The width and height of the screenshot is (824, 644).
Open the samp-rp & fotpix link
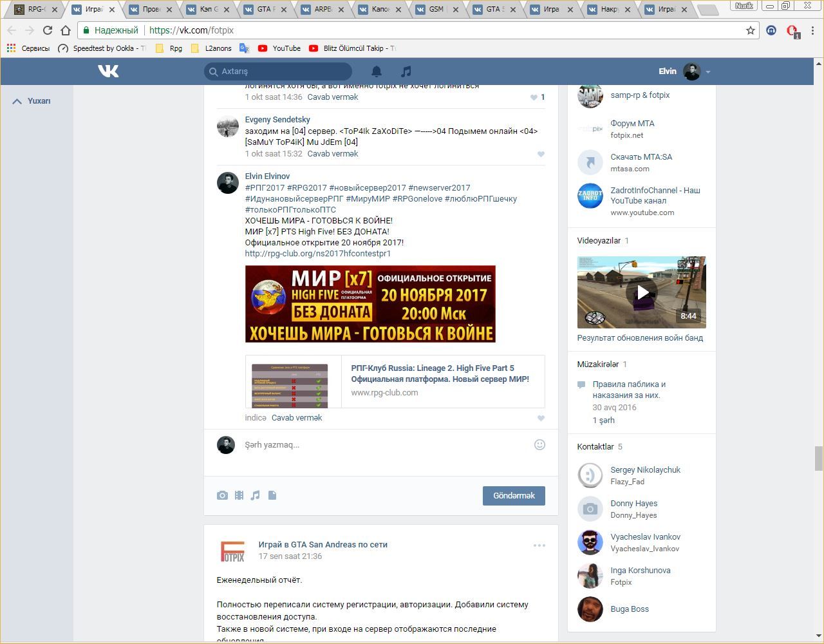[640, 95]
